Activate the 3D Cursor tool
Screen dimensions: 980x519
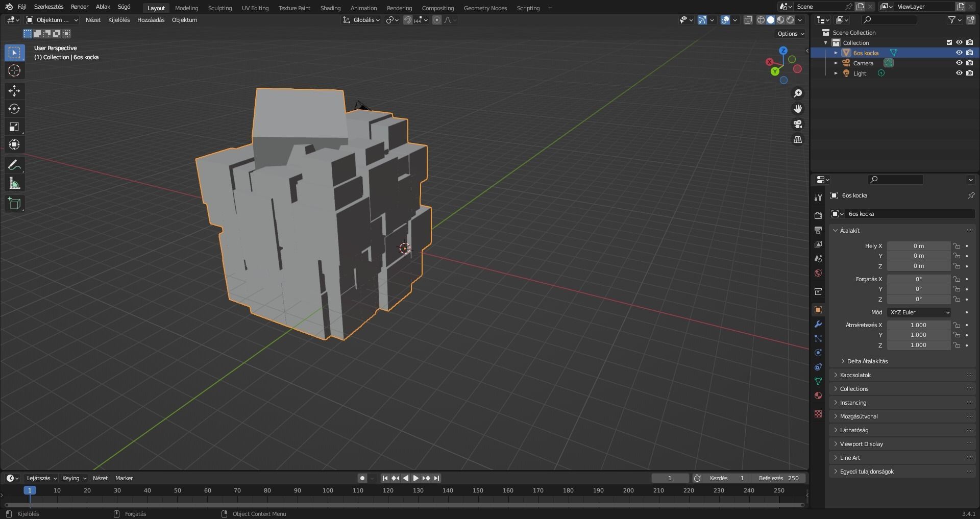[14, 70]
